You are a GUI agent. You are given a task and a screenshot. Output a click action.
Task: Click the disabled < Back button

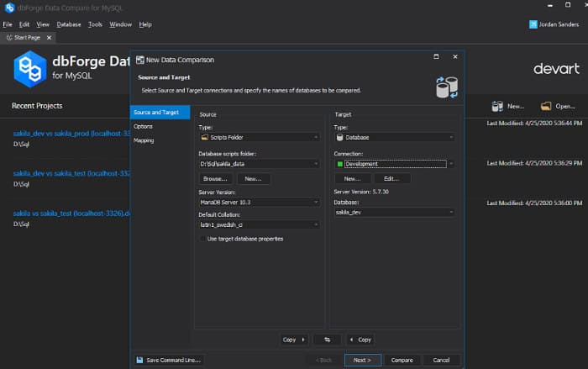pos(323,360)
